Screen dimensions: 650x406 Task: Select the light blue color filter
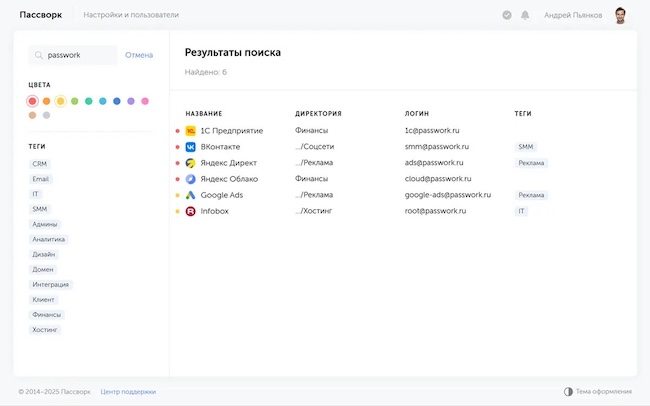click(x=103, y=101)
